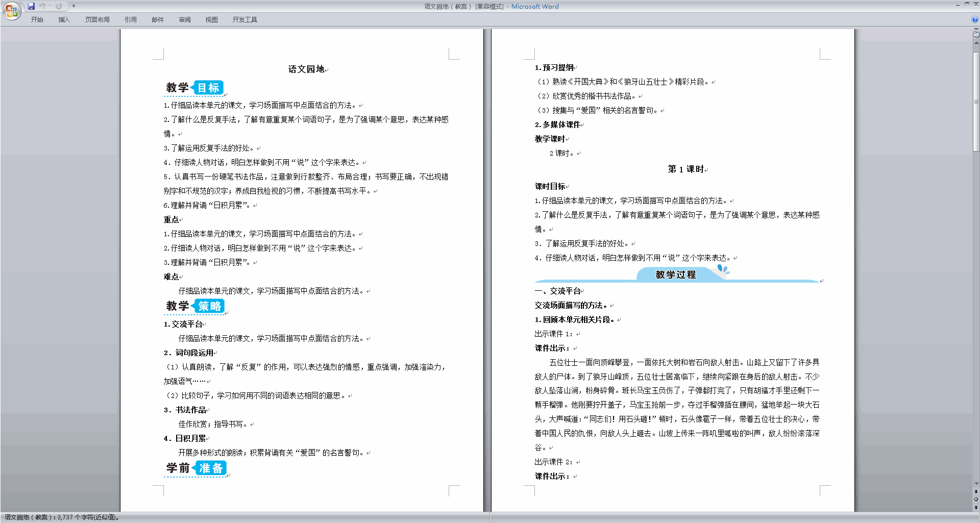The width and height of the screenshot is (980, 523).
Task: Click the 出示课件 2： line
Action: tap(554, 462)
